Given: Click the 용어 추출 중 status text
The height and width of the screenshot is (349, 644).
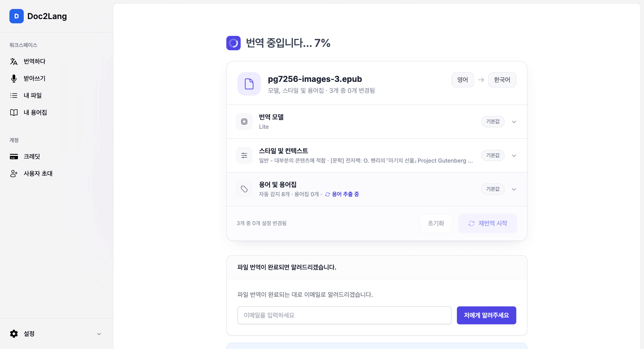Looking at the screenshot, I should point(345,194).
